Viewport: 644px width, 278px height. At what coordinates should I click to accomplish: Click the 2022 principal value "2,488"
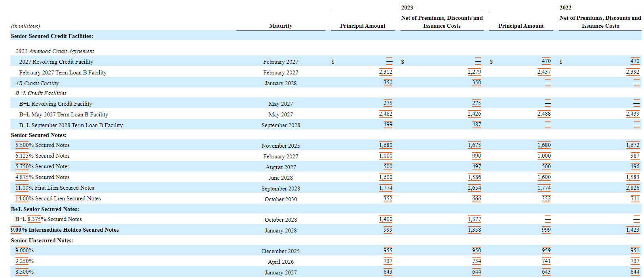pyautogui.click(x=544, y=114)
